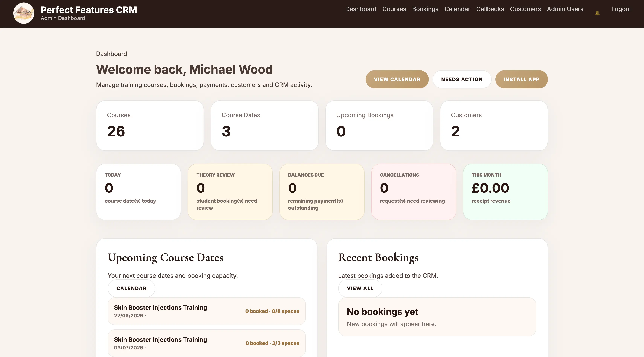Switch to Calendar in top navigation
Viewport: 644px width, 357px height.
click(457, 9)
